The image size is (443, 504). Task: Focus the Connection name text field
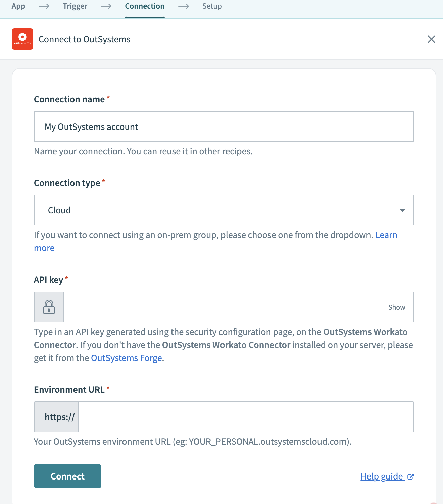click(x=224, y=127)
